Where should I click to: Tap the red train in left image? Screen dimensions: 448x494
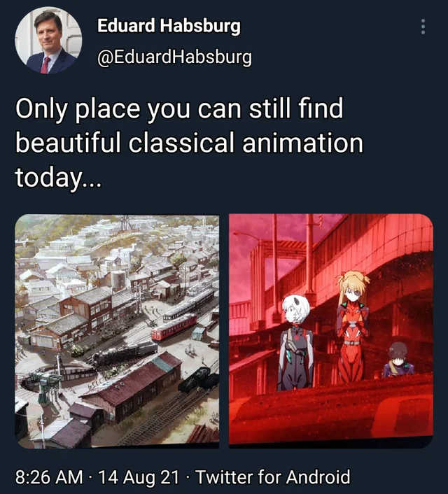[174, 327]
